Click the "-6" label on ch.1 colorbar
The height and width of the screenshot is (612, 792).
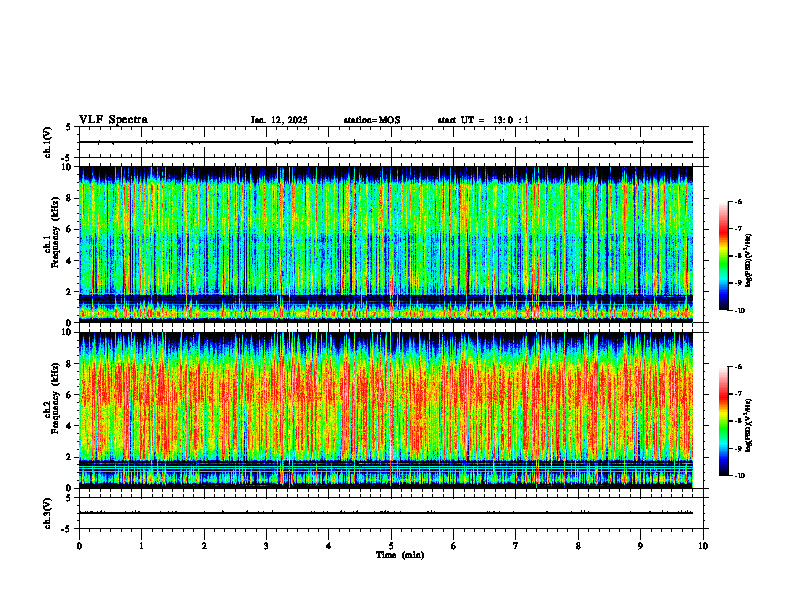click(x=738, y=201)
